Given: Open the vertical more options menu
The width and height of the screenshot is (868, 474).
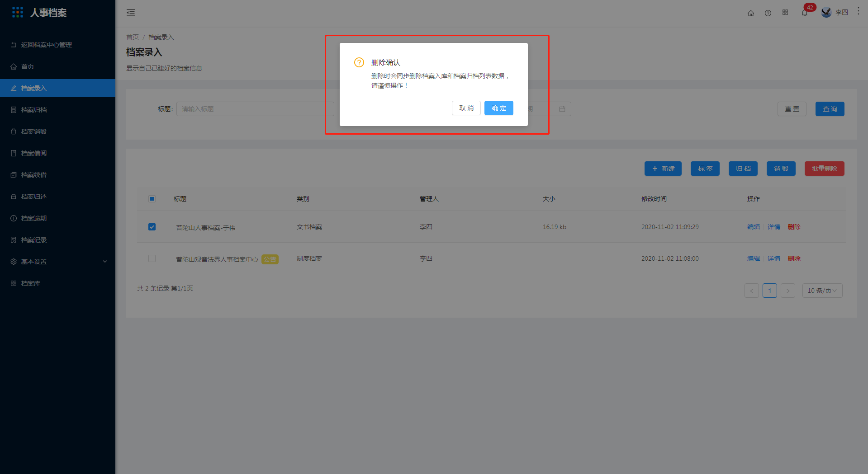Looking at the screenshot, I should coord(859,11).
